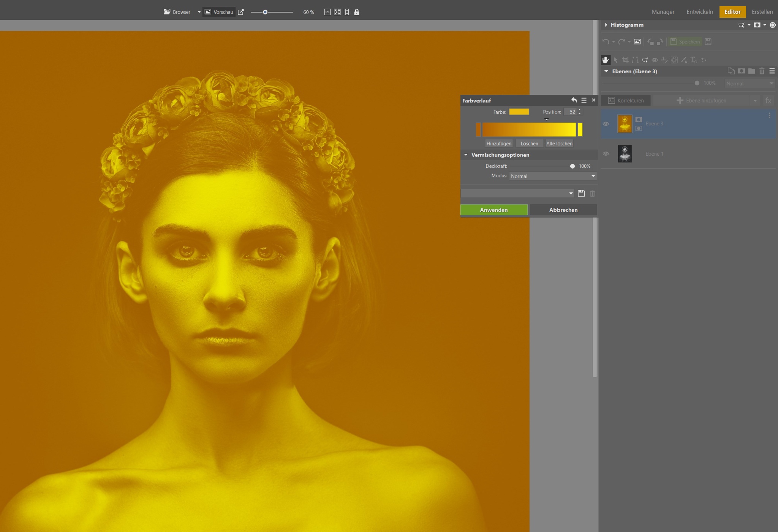Click the redo arrow icon

click(621, 42)
